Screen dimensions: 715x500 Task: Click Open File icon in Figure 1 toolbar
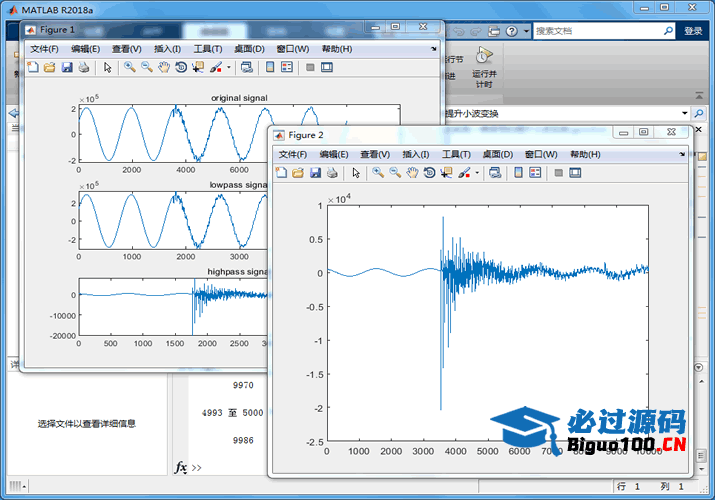50,67
